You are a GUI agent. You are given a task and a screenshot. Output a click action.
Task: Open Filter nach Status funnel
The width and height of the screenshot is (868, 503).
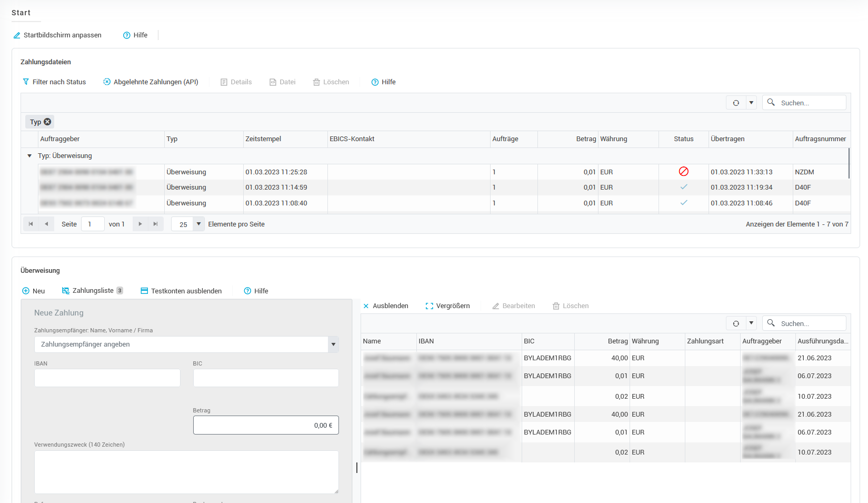point(26,82)
